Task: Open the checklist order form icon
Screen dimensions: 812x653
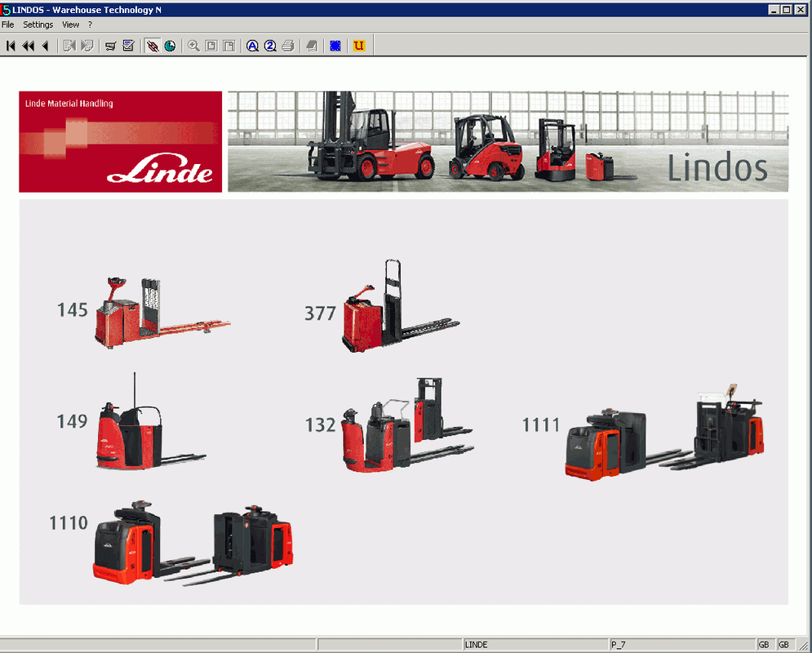Action: coord(128,46)
